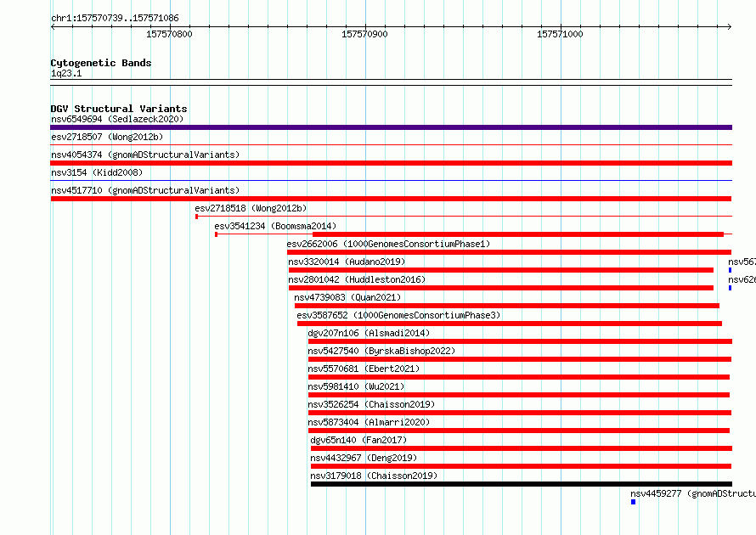Screen dimensions: 756x535
Task: Click the dgv65n140 (Fan2017) label
Action: click(358, 440)
